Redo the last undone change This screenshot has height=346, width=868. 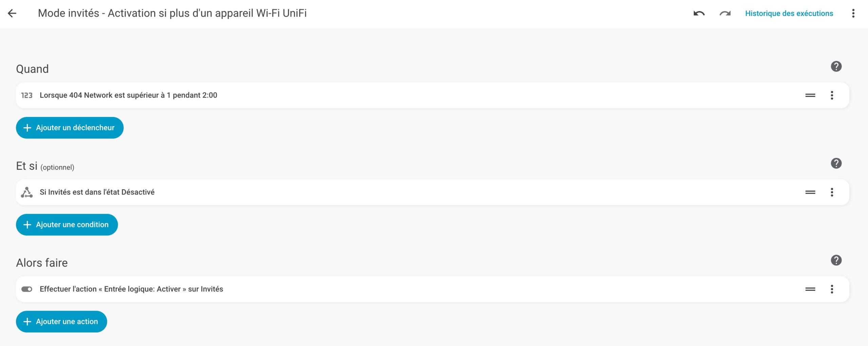tap(725, 14)
